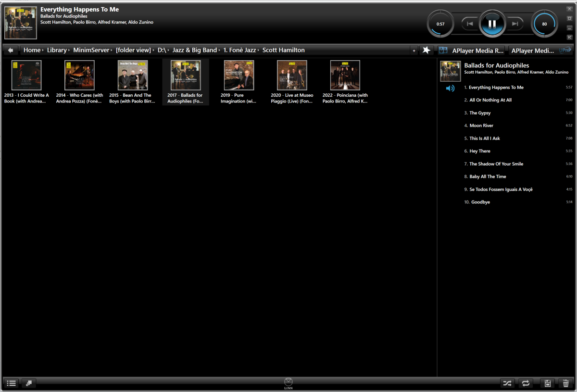Navigate back with the left arrow
Image resolution: width=577 pixels, height=392 pixels.
point(11,50)
